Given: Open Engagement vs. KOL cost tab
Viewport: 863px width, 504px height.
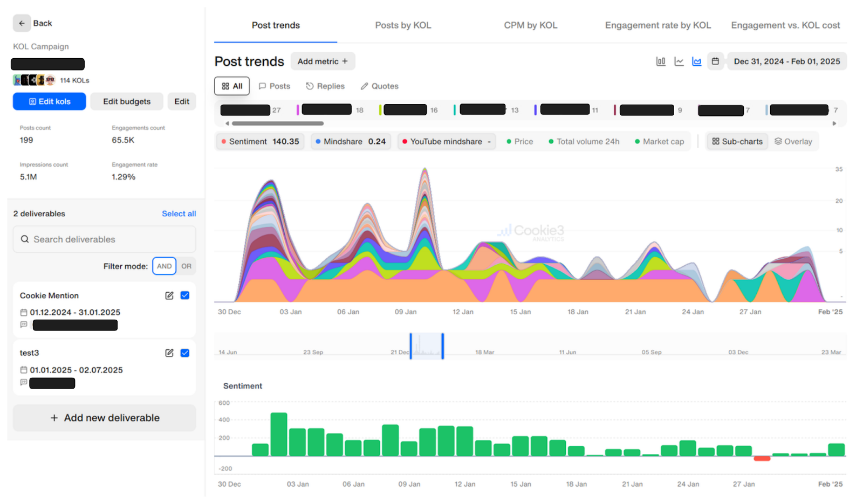Looking at the screenshot, I should click(x=785, y=25).
